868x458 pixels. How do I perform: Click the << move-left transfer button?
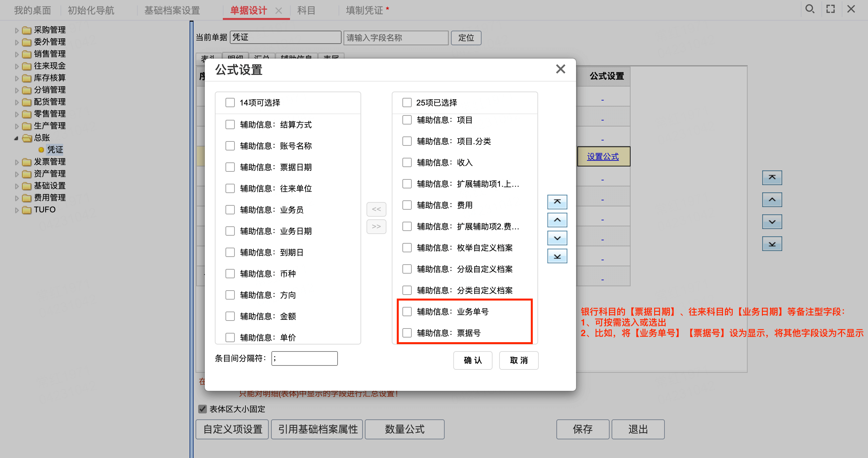(x=376, y=209)
